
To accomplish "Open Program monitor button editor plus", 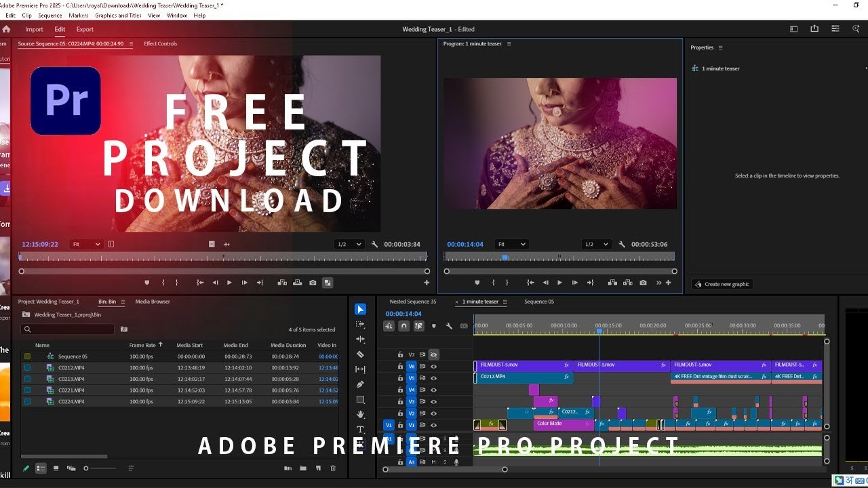I will click(669, 283).
